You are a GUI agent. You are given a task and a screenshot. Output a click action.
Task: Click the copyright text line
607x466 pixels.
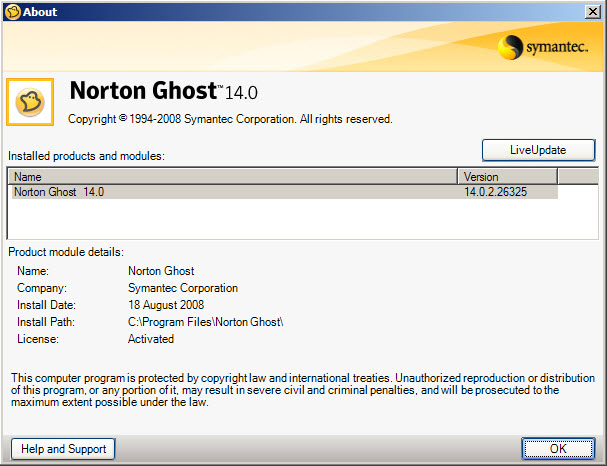click(x=230, y=119)
